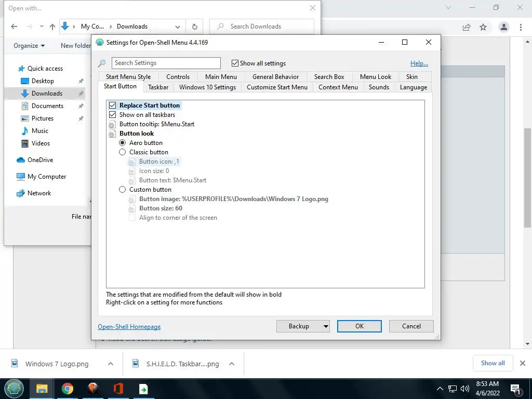
Task: Visit the Open-Shell Homepage link
Action: (x=129, y=327)
